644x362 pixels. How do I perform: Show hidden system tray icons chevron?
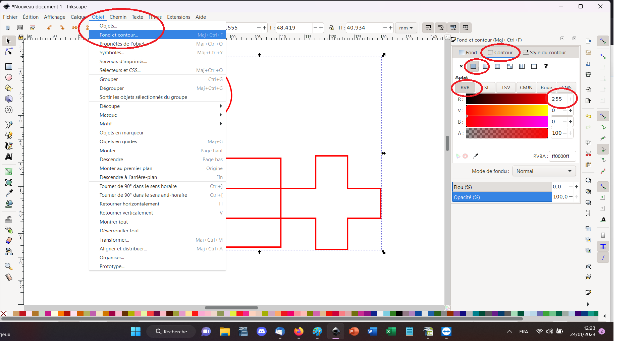point(509,331)
